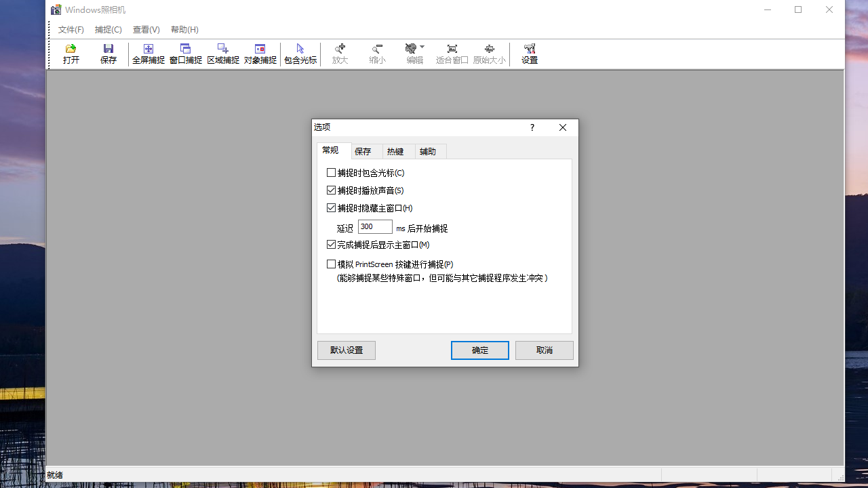
Task: Click the 默认设置 button
Action: coord(346,350)
